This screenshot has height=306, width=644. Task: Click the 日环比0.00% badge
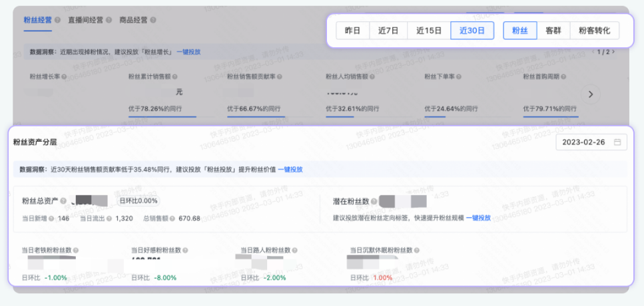(x=139, y=201)
